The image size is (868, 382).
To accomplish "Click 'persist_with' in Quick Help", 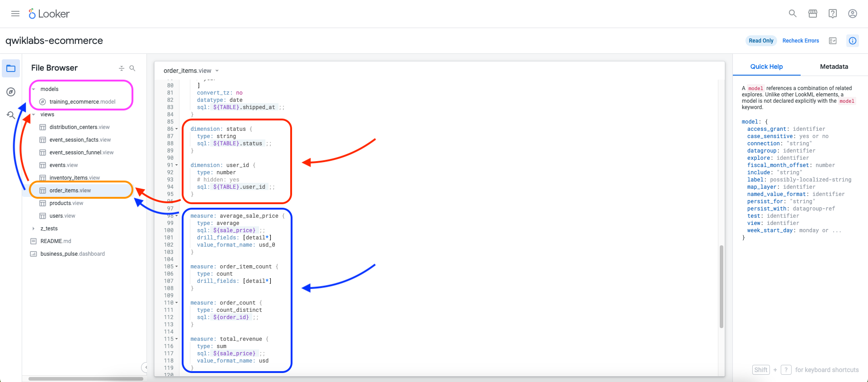I will (767, 209).
